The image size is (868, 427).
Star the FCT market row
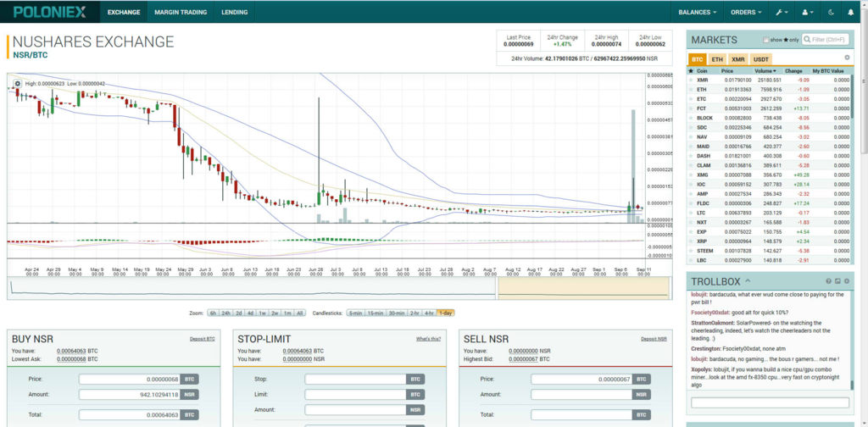coord(690,109)
